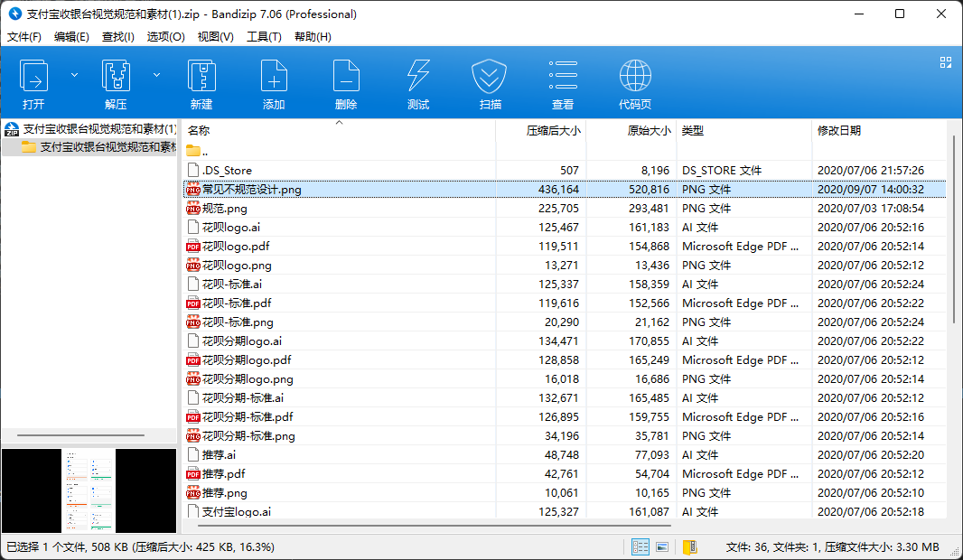Click the 删除 (Delete) toolbar icon

346,76
